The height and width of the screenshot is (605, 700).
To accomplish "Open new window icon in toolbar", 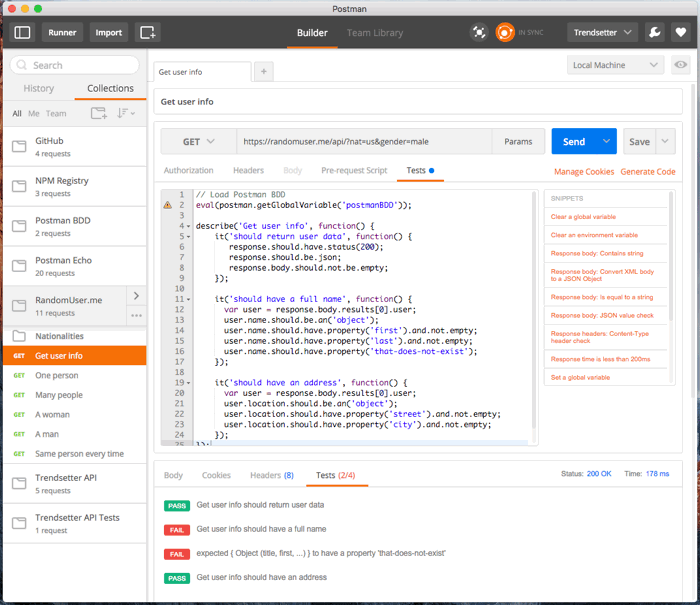I will (x=147, y=33).
